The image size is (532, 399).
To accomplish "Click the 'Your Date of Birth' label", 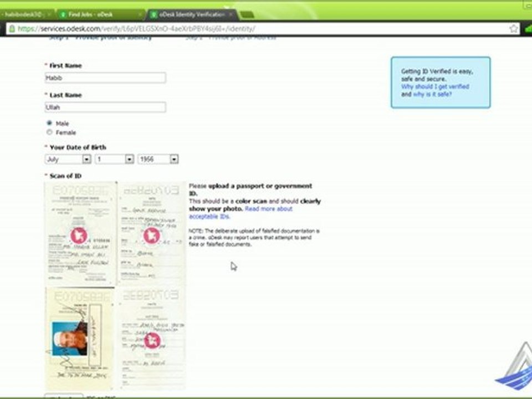I will point(78,147).
